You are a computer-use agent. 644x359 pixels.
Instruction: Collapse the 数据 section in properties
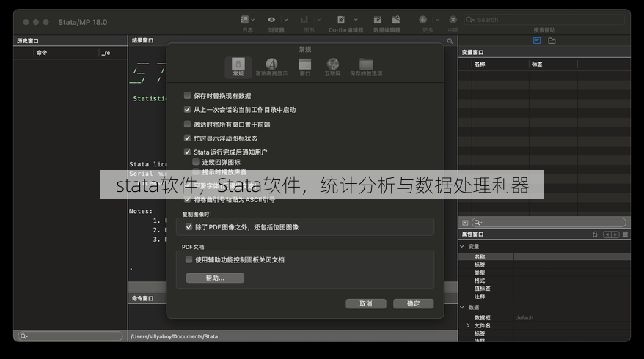(462, 307)
